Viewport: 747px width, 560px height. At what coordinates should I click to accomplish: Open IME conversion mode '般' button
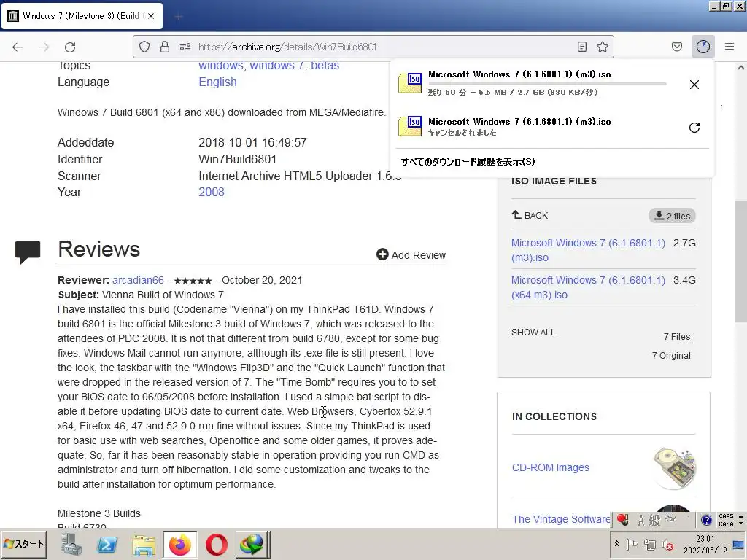654,520
